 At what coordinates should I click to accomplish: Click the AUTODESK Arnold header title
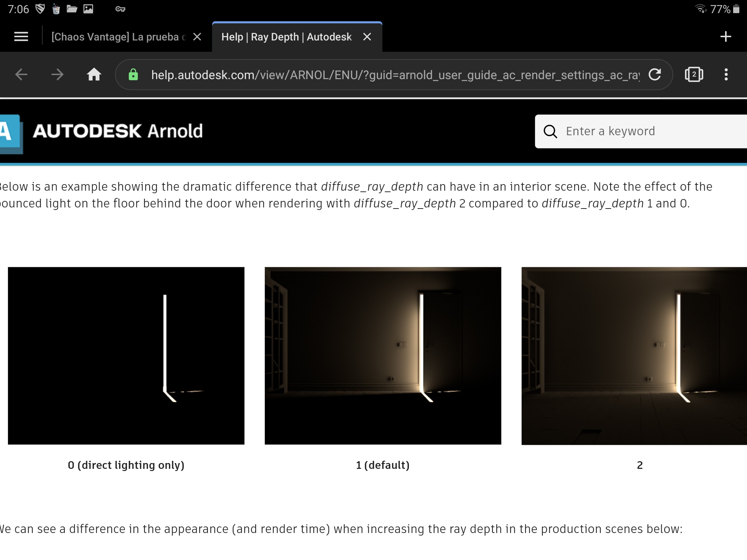[117, 131]
